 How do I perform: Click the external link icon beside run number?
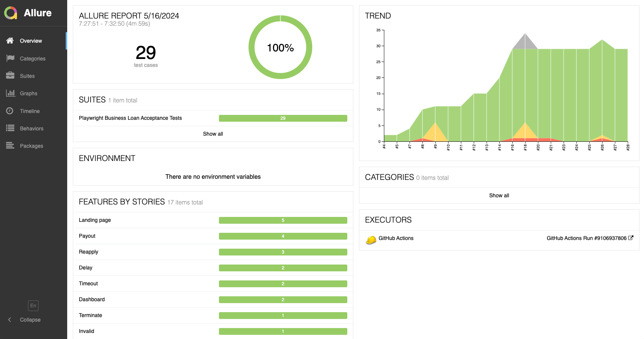(631, 238)
